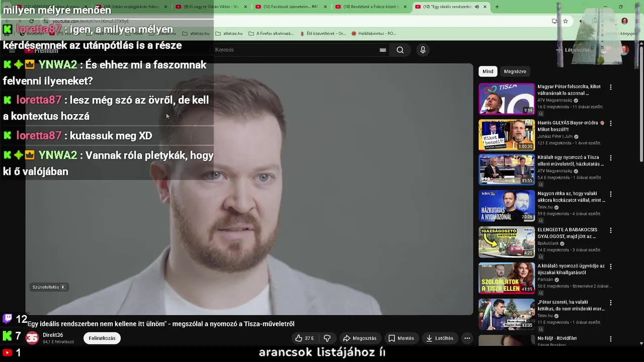644x362 pixels.
Task: Open the Direkt36 channel avatar
Action: coord(32,338)
